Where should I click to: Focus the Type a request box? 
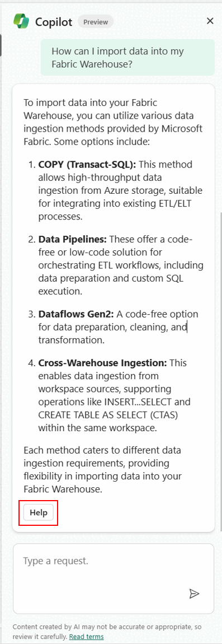[114, 578]
